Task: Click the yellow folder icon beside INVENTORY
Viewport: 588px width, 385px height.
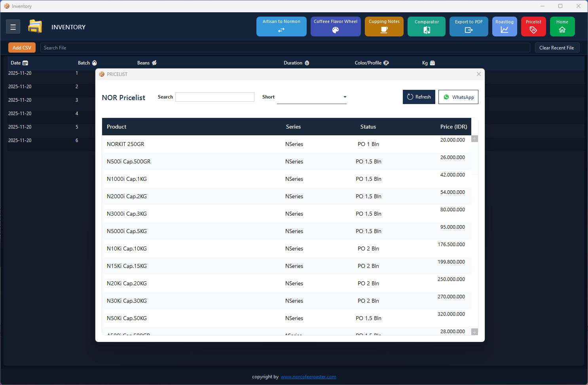Action: pos(35,26)
